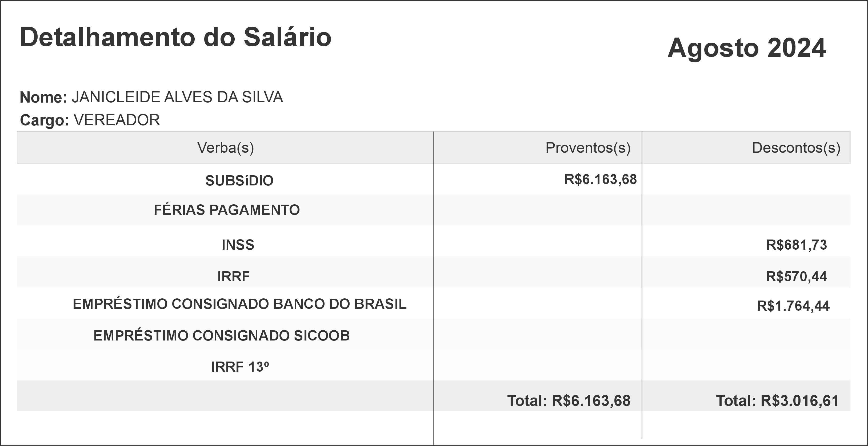Click the "Verba(s)" column header
Viewport: 868px width, 446px height.
point(225,148)
